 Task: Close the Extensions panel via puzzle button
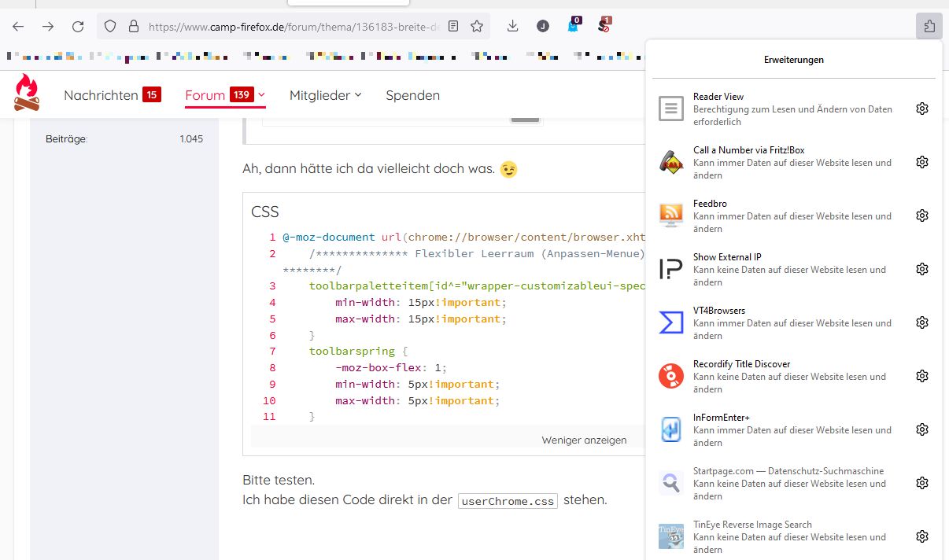point(929,26)
